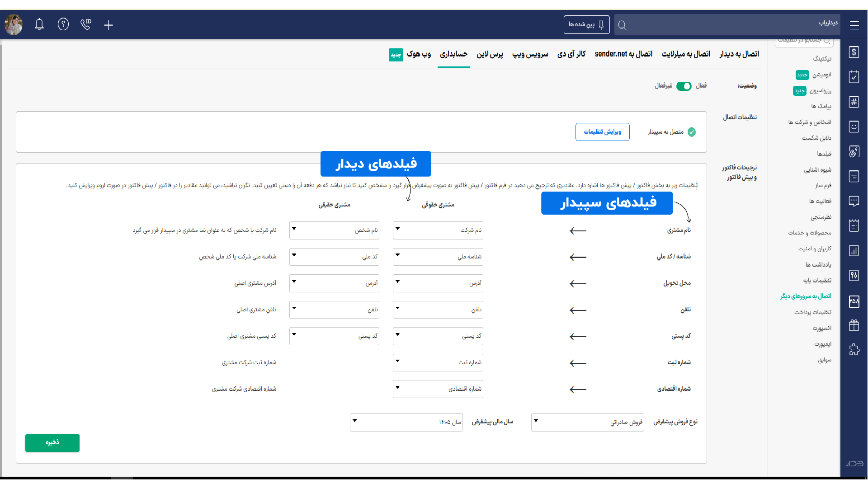Viewport: 868px width, 488px height.
Task: Expand the real customer تلفن dropdown
Action: point(334,310)
